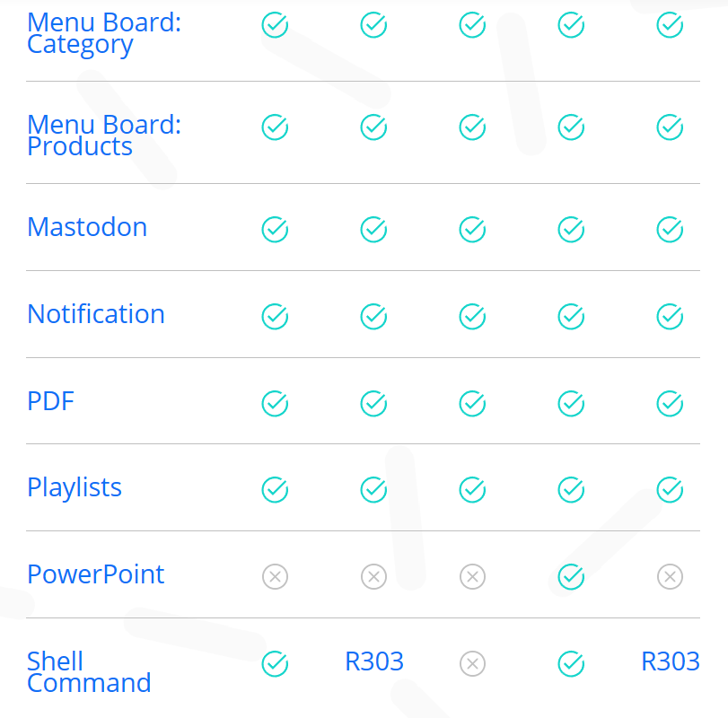
Task: Click the first R303 link in Shell Command row
Action: [374, 662]
